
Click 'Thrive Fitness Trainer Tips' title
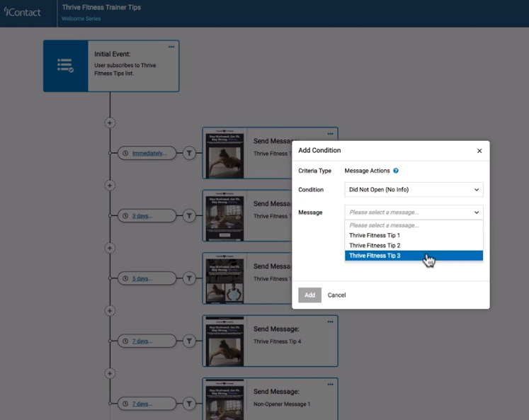click(101, 7)
